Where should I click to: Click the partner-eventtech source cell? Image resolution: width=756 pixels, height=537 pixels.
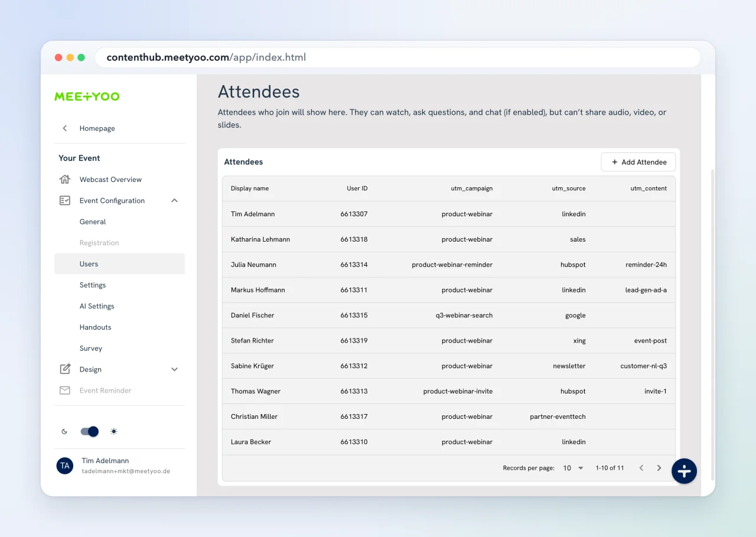point(558,416)
